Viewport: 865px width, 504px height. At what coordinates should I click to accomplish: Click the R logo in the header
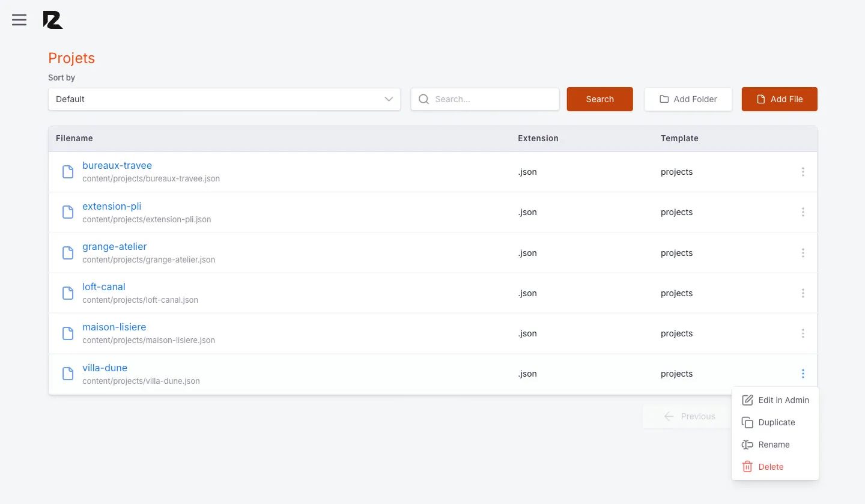tap(53, 20)
